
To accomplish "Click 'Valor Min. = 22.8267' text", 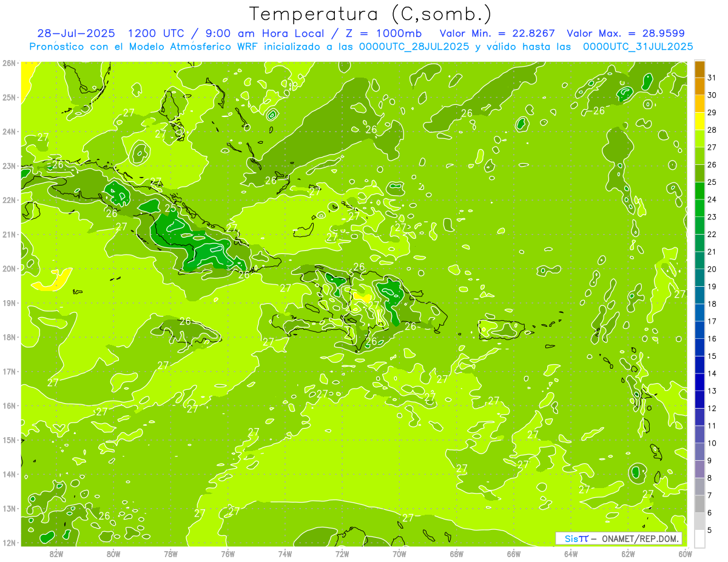I will pos(497,33).
